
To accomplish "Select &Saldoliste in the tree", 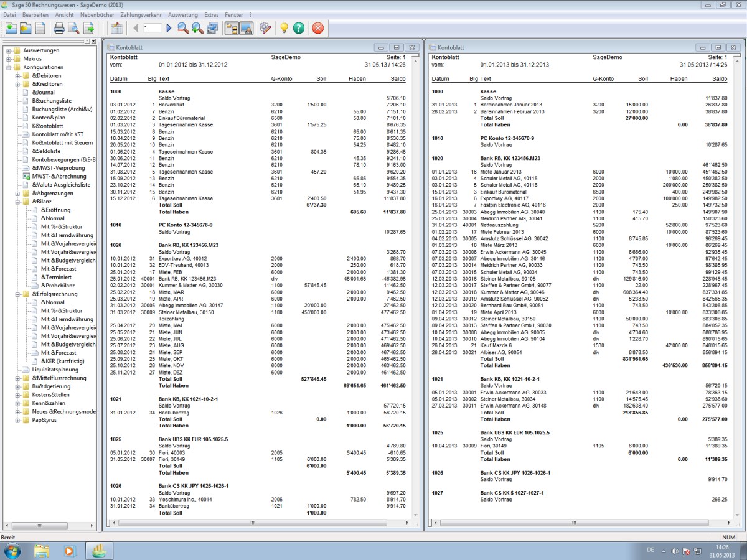I will [47, 151].
